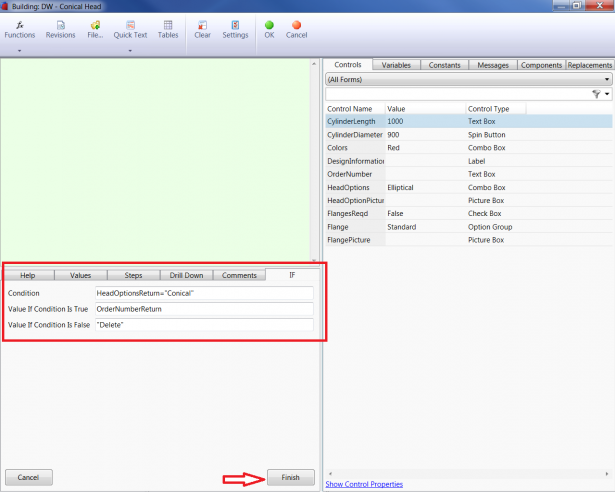The image size is (615, 492).
Task: Open the Constants tab
Action: (x=444, y=65)
